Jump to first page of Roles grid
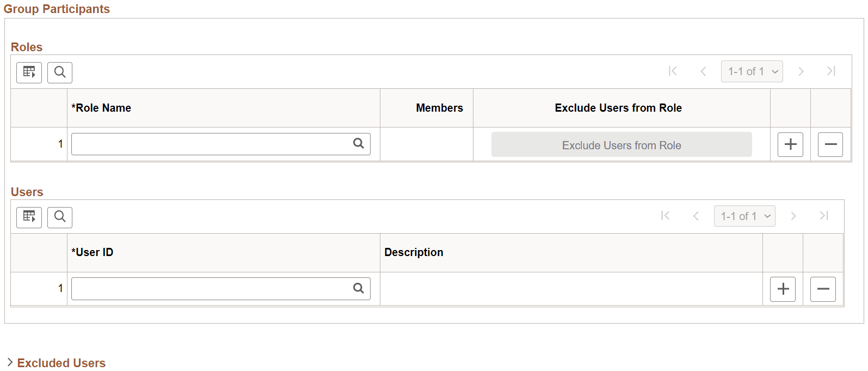Viewport: 868px width, 371px height. tap(673, 71)
